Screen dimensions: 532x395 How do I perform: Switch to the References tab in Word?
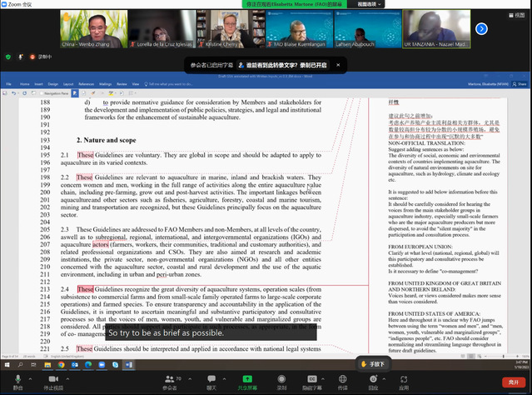[87, 84]
